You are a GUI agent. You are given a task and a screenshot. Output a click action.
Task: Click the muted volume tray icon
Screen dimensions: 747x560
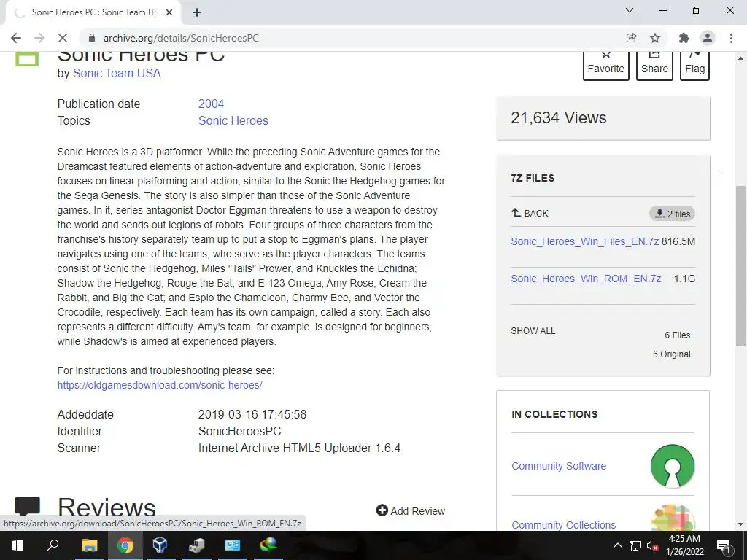653,545
